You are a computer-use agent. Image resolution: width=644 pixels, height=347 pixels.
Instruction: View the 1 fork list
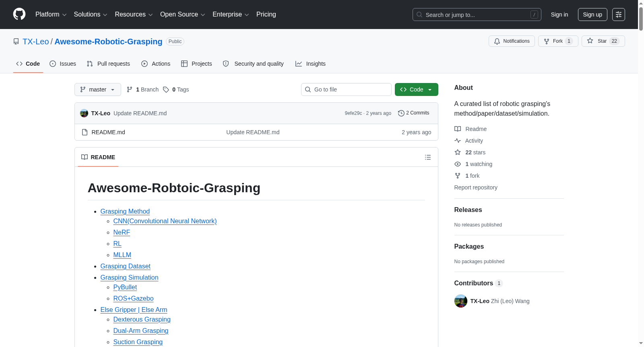tap(467, 176)
